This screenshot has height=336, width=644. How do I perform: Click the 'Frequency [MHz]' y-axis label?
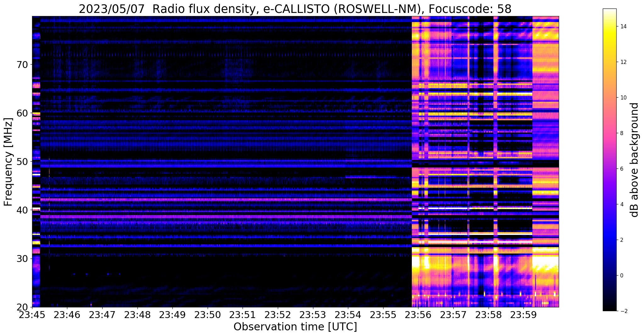click(8, 162)
